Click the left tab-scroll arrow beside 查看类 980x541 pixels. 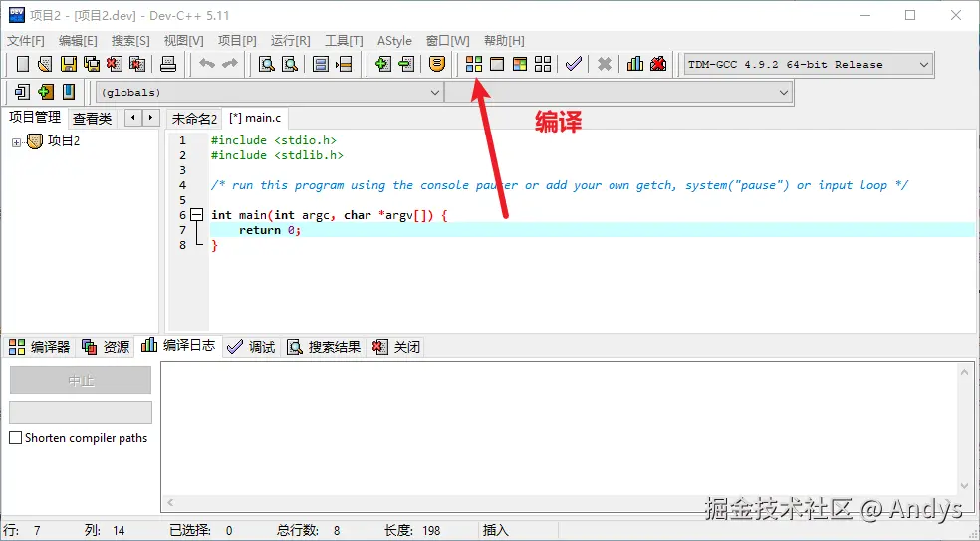point(133,118)
